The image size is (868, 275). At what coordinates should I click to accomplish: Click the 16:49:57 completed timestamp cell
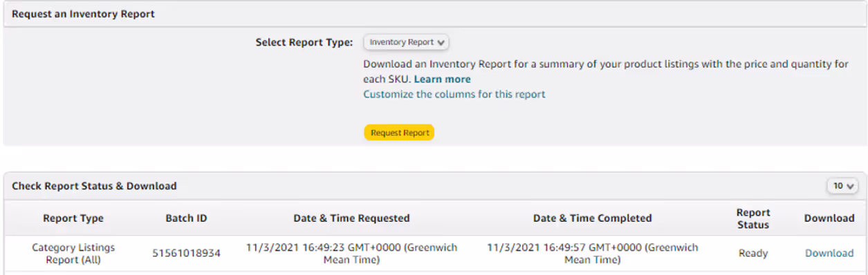tap(592, 254)
